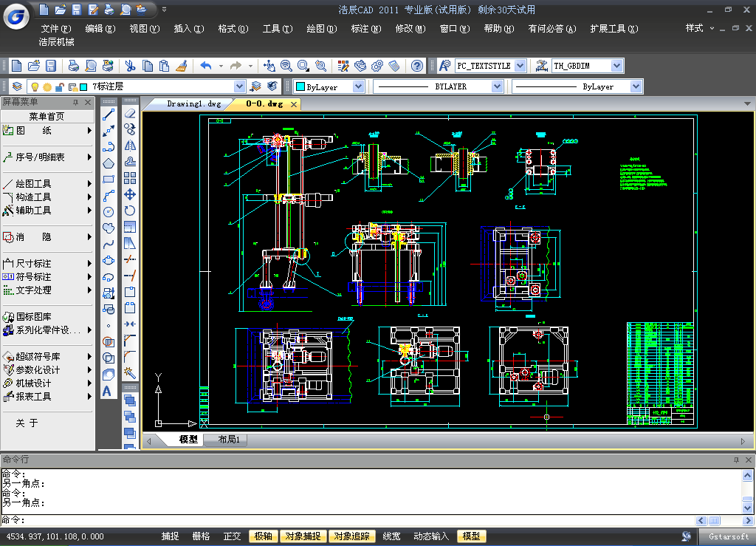Open the PC_TEXTSTYLE text style dropdown
Viewport: 756px width, 546px height.
(520, 66)
